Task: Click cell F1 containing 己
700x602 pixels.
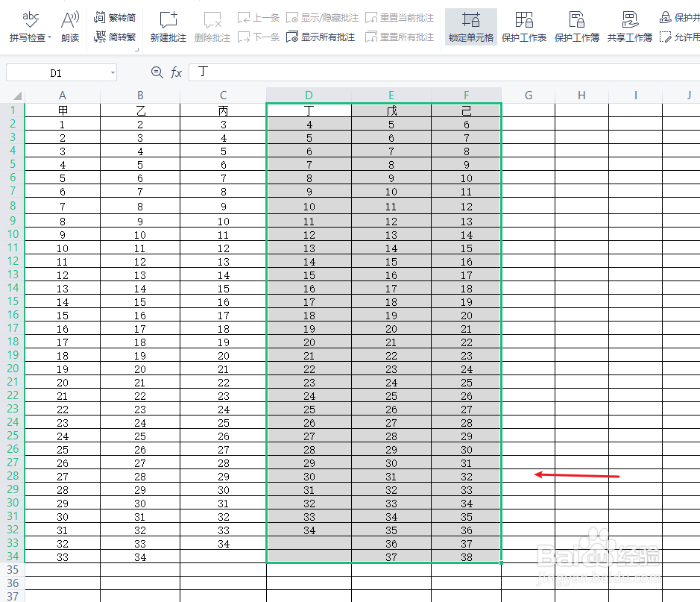Action: point(466,110)
